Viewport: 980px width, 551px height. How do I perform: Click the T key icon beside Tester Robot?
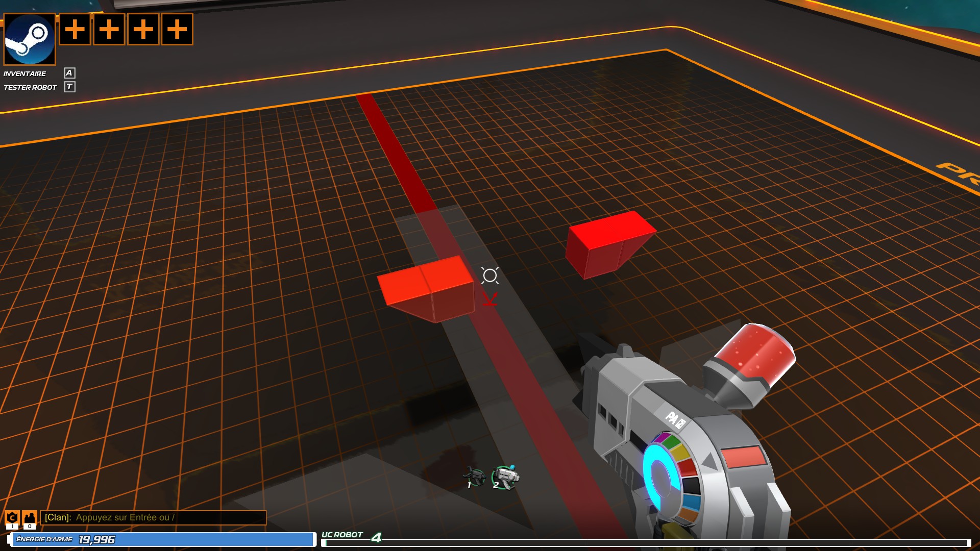coord(69,87)
